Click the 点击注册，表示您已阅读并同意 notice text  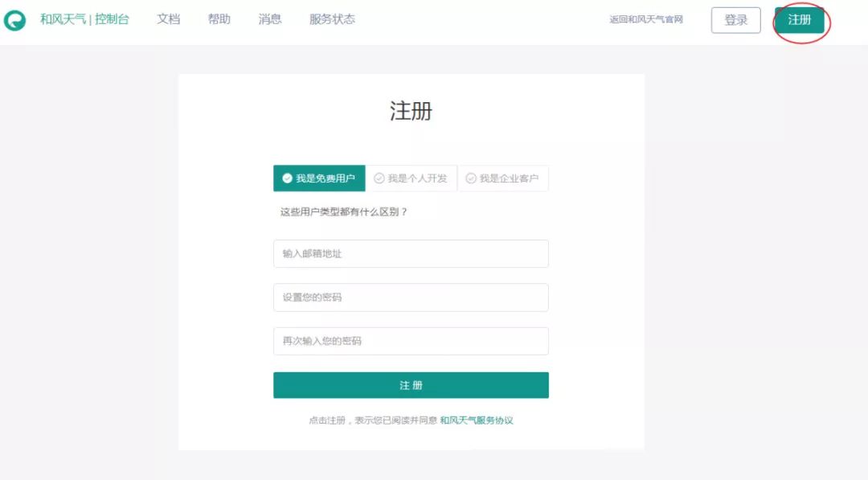(373, 421)
